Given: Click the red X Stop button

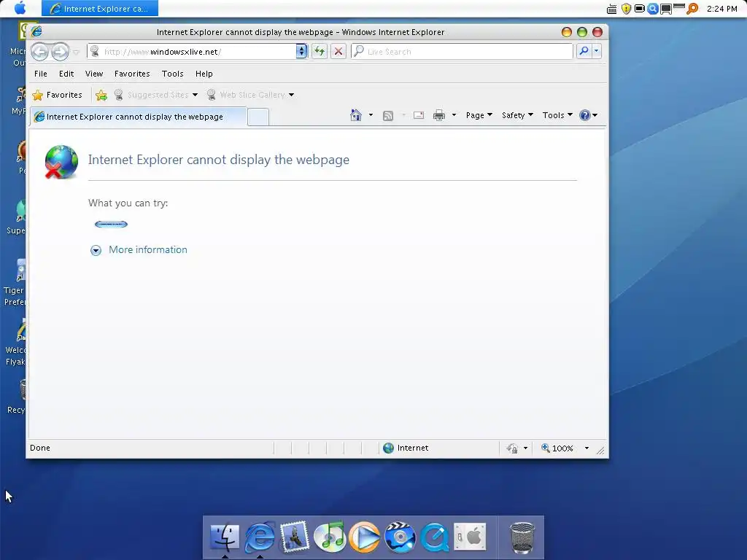Looking at the screenshot, I should click(x=338, y=52).
